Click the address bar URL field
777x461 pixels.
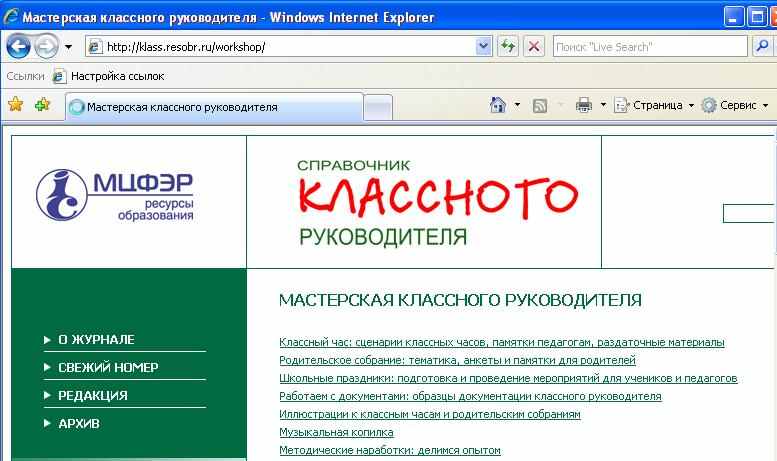[289, 47]
